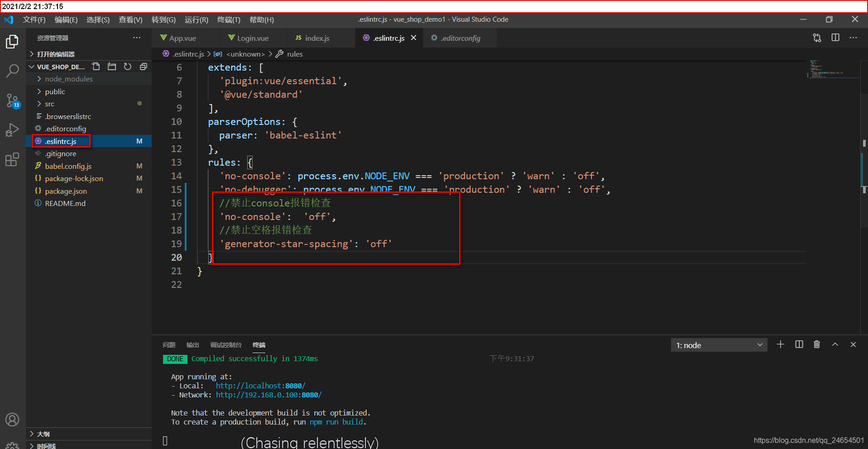
Task: Open .browserslistrc in the explorer
Action: tap(89, 117)
